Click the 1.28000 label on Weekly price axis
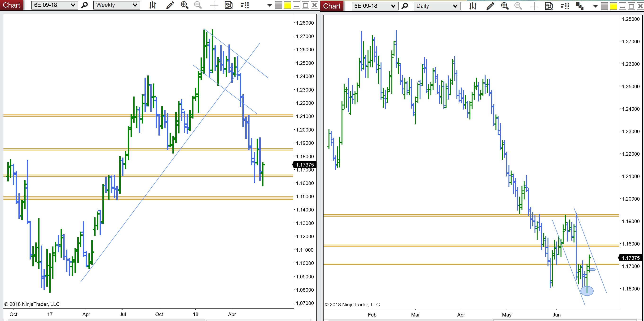This screenshot has height=321, width=644. [305, 23]
